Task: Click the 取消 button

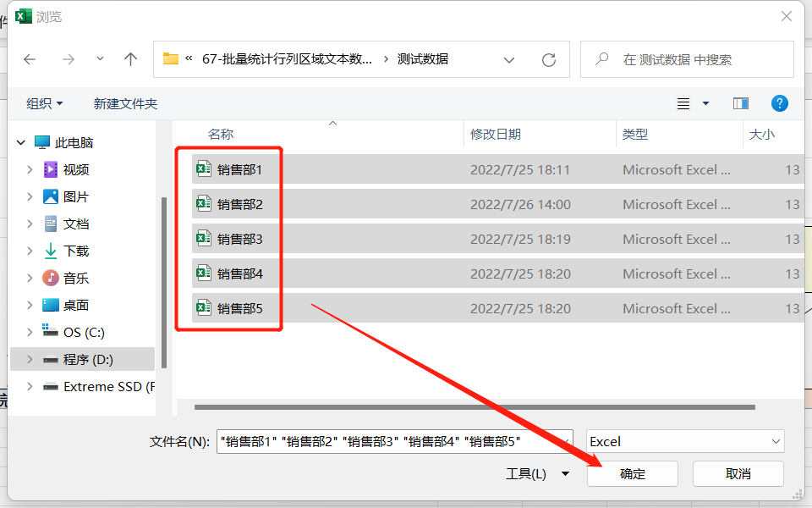Action: click(x=738, y=474)
